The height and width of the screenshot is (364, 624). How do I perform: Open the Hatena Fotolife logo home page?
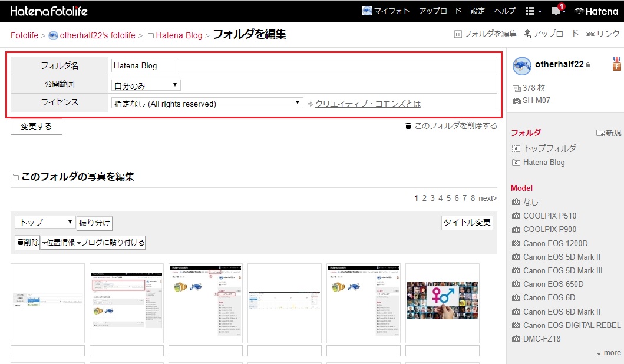coord(49,11)
